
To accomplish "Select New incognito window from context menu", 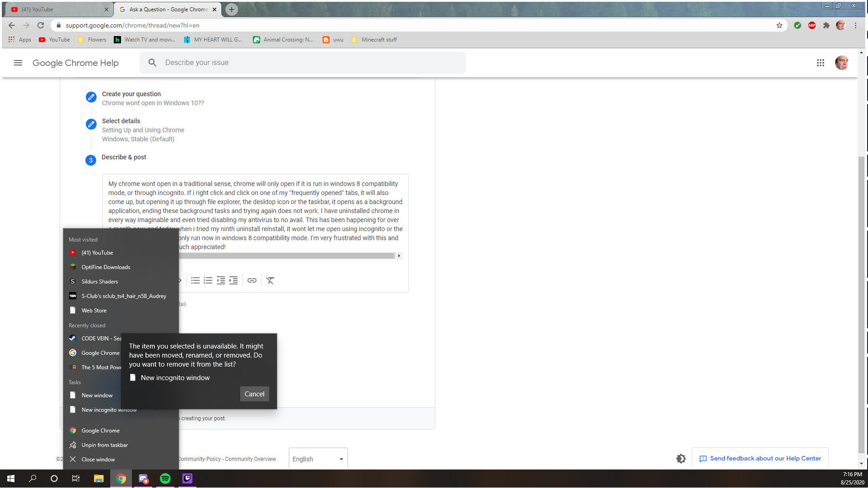I will (x=109, y=409).
